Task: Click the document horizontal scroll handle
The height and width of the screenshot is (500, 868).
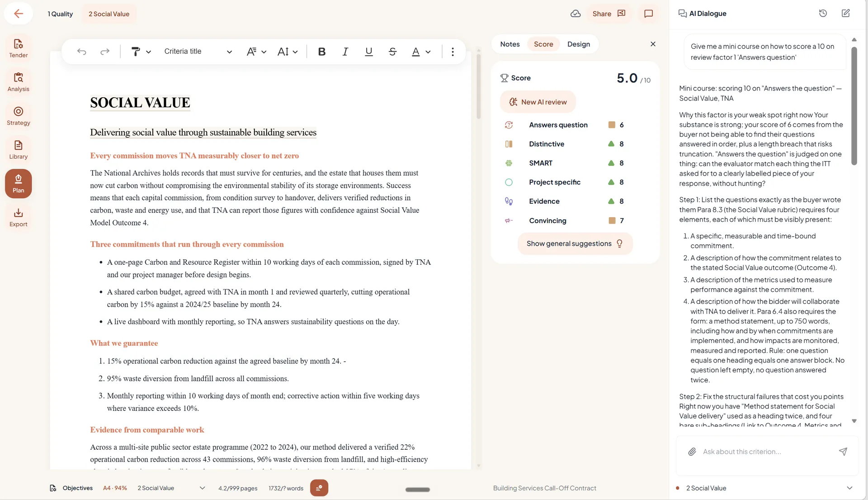Action: [x=417, y=490]
